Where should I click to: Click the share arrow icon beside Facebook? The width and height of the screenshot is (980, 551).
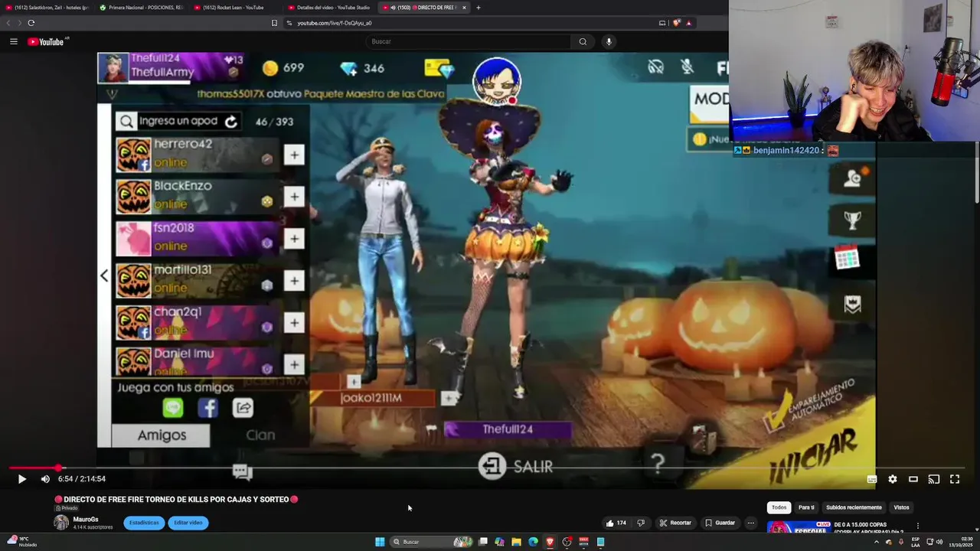[x=243, y=409]
